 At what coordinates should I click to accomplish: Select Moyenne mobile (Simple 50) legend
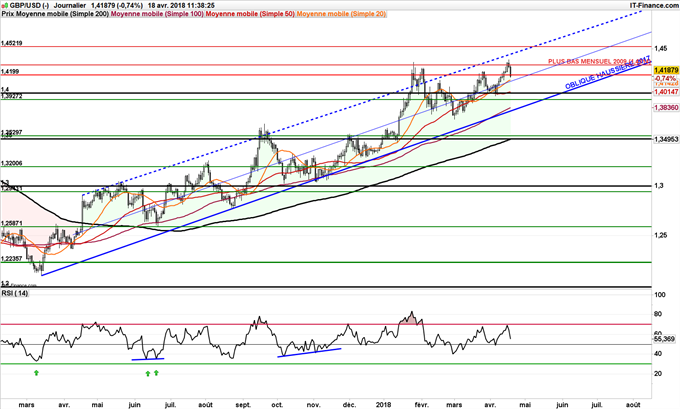250,14
